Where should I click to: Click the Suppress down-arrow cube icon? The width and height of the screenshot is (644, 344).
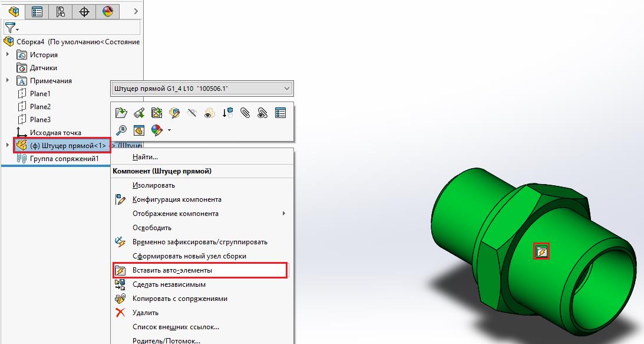(227, 113)
